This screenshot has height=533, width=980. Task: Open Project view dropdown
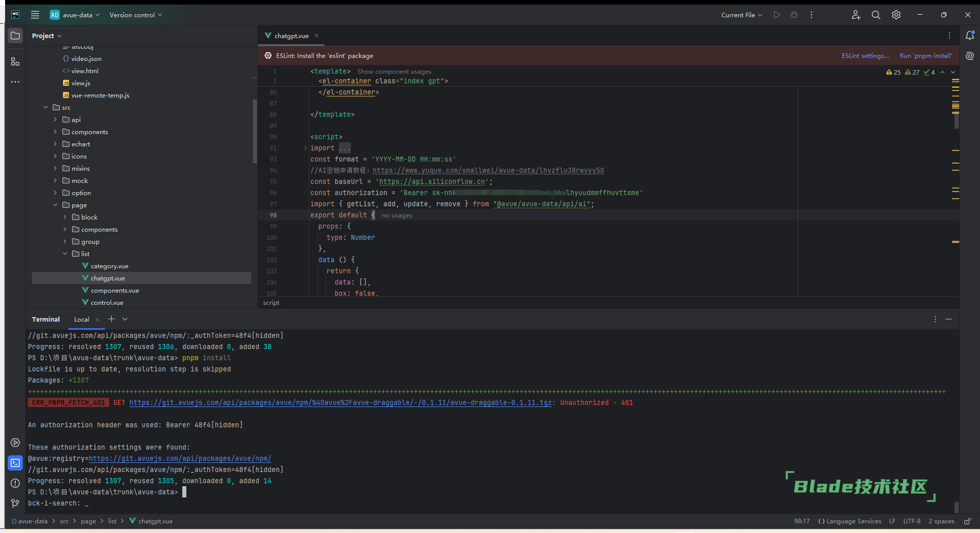point(47,36)
